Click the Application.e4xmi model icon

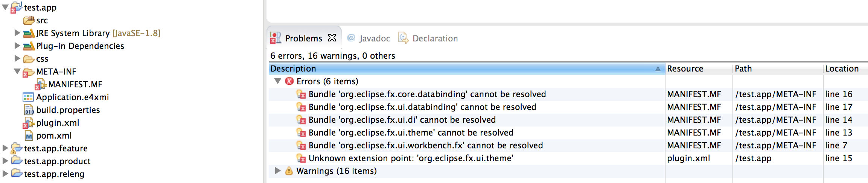pos(28,97)
